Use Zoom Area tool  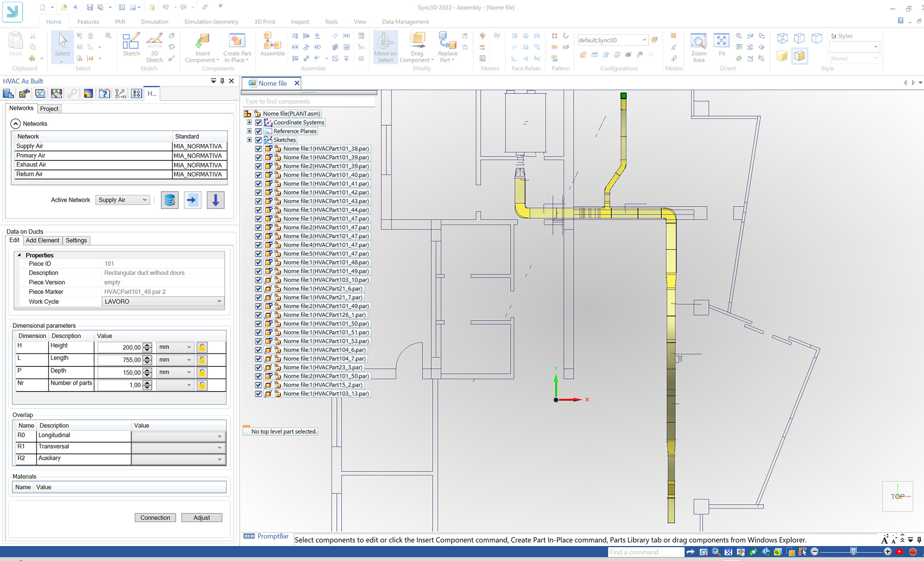tap(698, 48)
